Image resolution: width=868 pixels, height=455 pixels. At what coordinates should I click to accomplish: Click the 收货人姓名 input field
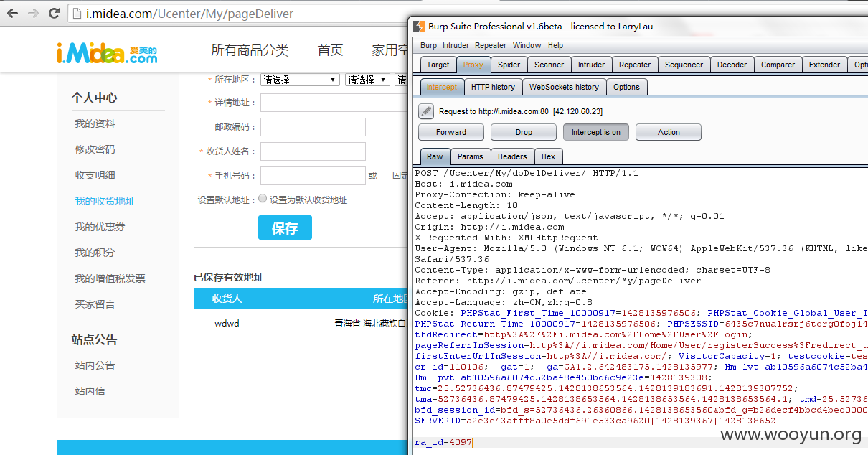(x=313, y=151)
